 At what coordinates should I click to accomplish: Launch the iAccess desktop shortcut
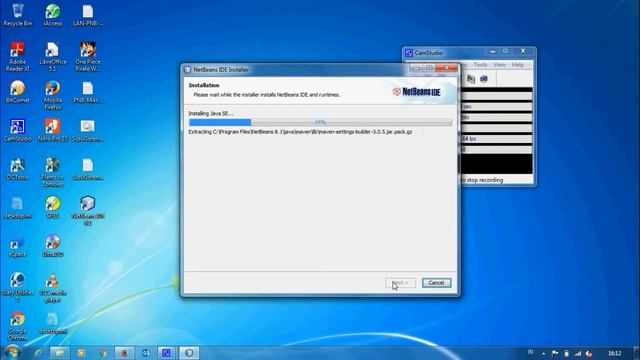53,15
